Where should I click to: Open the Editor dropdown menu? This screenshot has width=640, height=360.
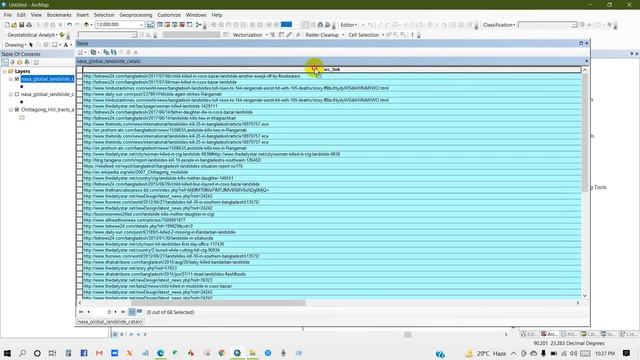point(349,25)
